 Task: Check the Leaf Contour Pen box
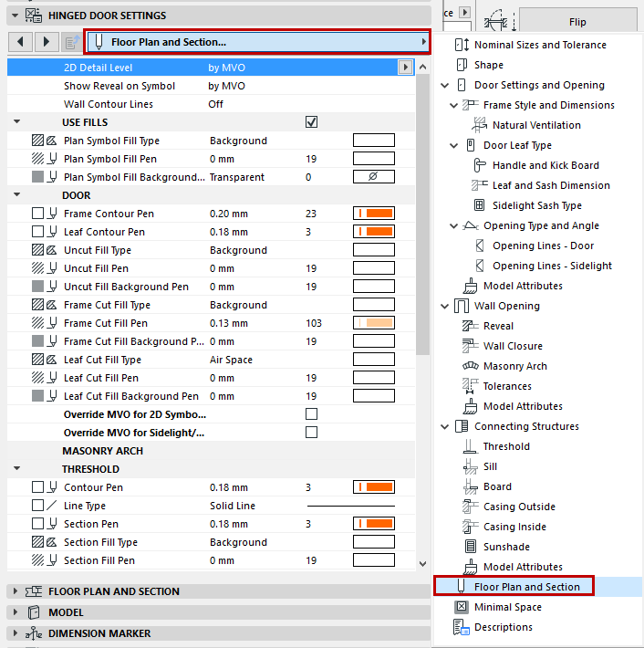click(37, 232)
